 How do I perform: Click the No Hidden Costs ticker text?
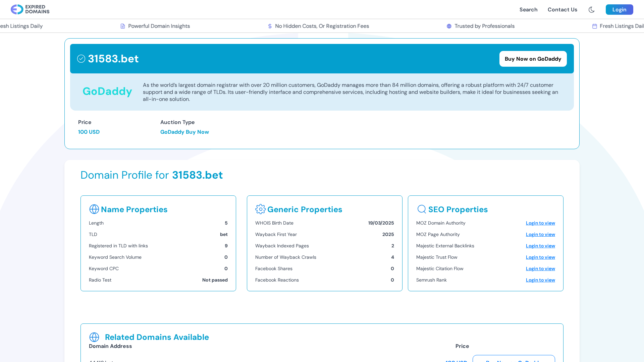[322, 26]
